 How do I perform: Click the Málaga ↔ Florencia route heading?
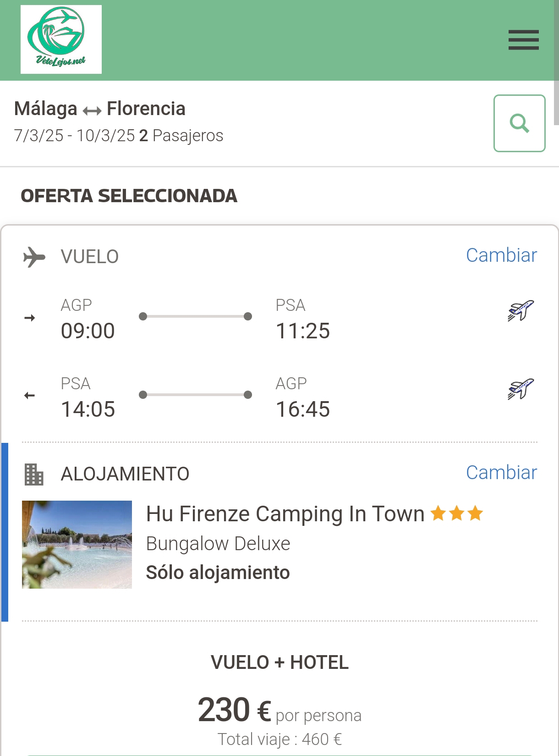pyautogui.click(x=100, y=109)
